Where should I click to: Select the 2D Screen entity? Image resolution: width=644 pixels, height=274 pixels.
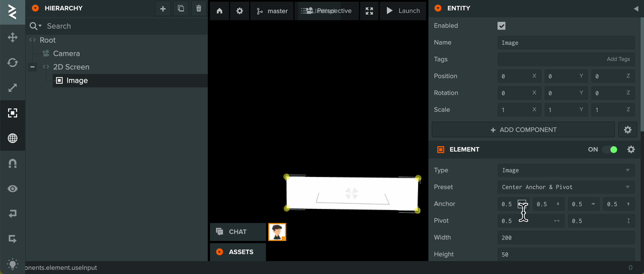[x=71, y=67]
